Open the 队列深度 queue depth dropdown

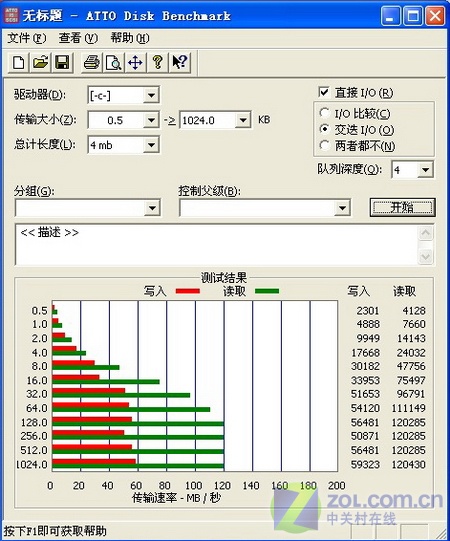coord(425,170)
